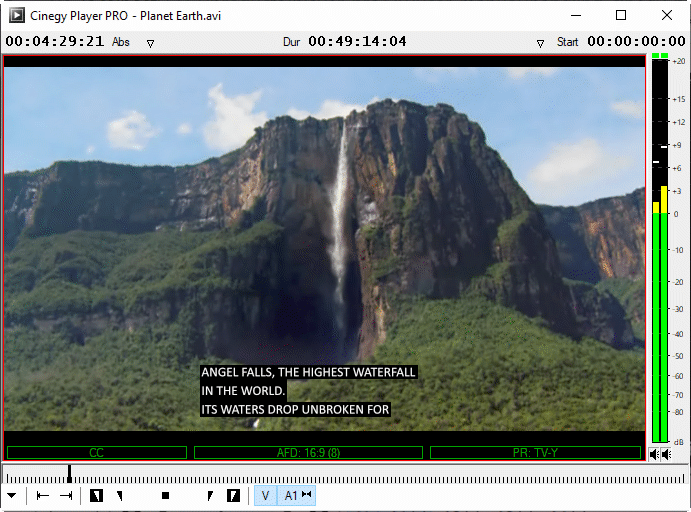691x512 pixels.
Task: Click the Start value 00:00:00:00
Action: [636, 41]
